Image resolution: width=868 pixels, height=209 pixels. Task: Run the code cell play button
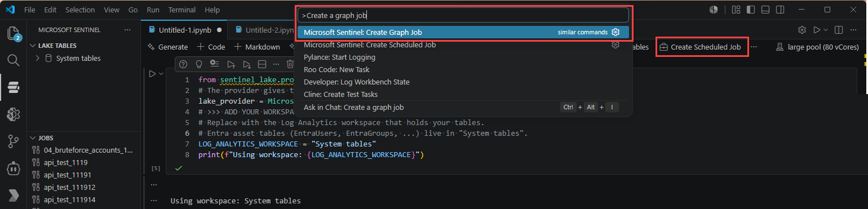(x=152, y=74)
